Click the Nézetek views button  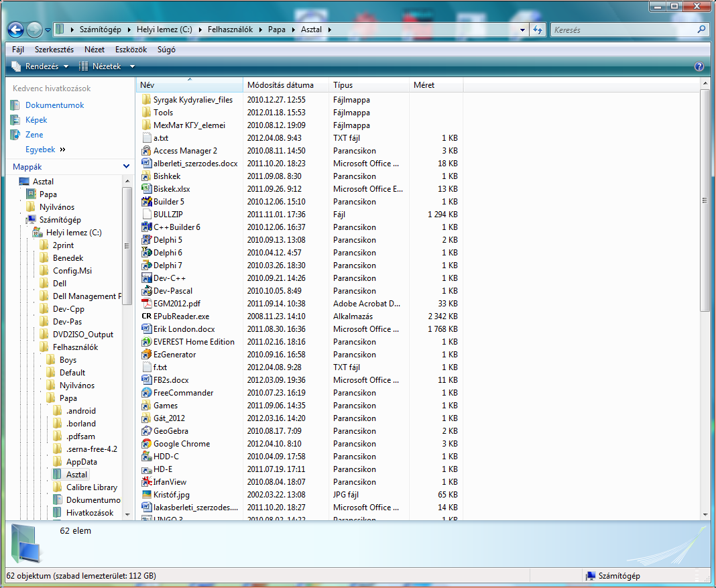(x=100, y=66)
